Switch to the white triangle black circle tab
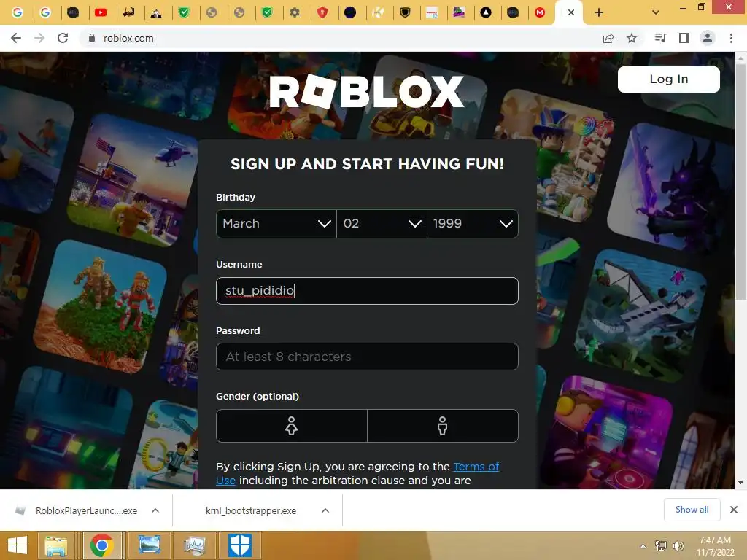This screenshot has width=747, height=560. click(485, 13)
